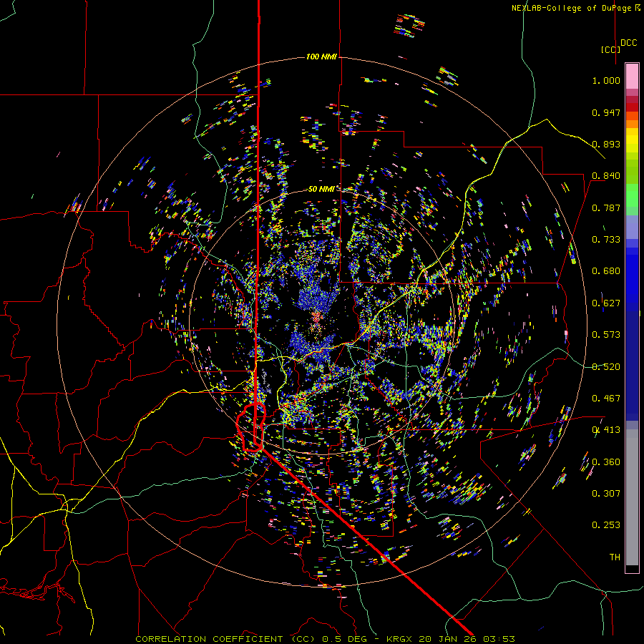
Task: Click the 0.520 legend value
Action: (606, 367)
